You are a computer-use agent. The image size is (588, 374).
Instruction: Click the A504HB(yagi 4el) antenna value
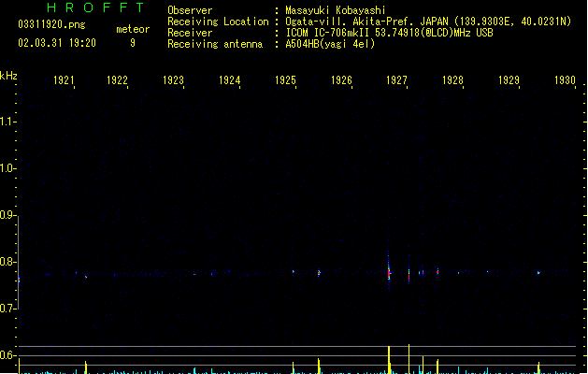click(x=330, y=44)
